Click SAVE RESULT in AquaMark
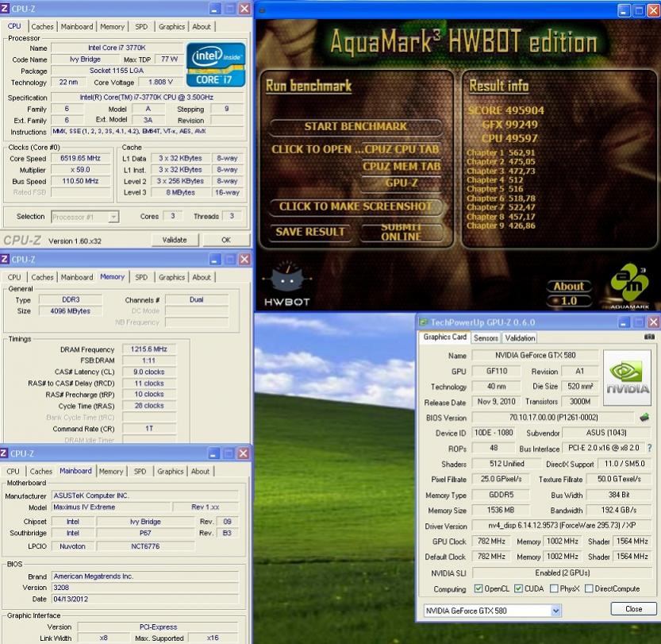Screen dimensions: 661x644 point(310,232)
